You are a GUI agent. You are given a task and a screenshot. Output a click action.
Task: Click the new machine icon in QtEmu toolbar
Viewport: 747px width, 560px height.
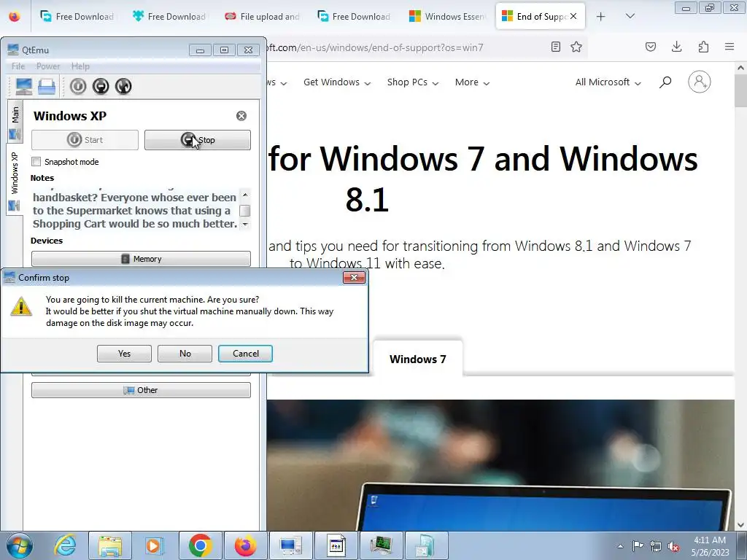click(x=23, y=86)
